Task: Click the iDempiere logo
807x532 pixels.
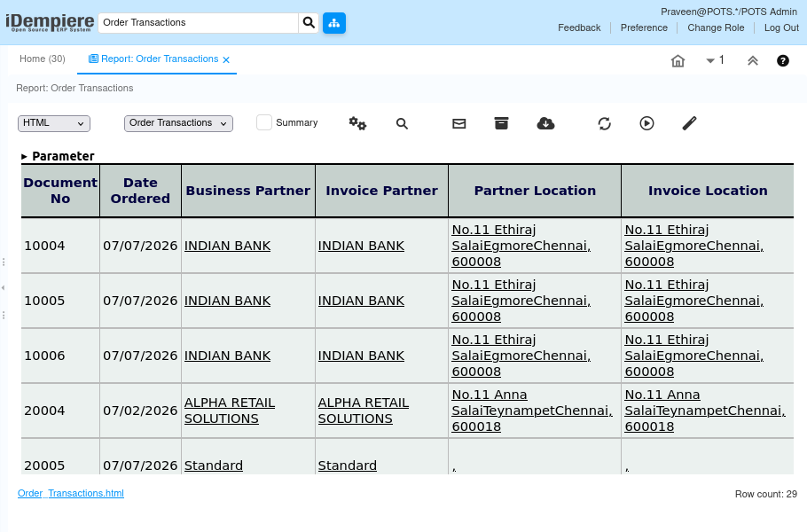Action: coord(50,23)
